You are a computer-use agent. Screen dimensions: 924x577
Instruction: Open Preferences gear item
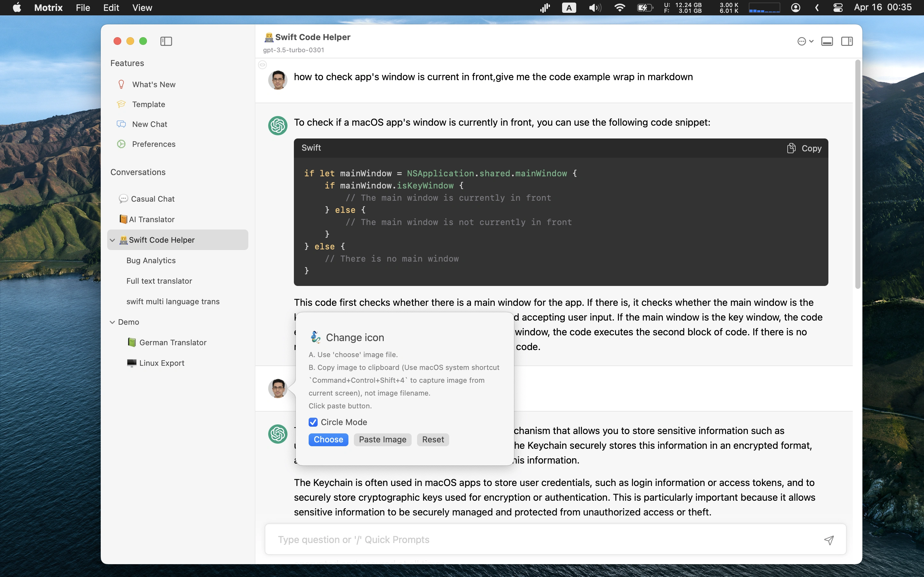153,144
